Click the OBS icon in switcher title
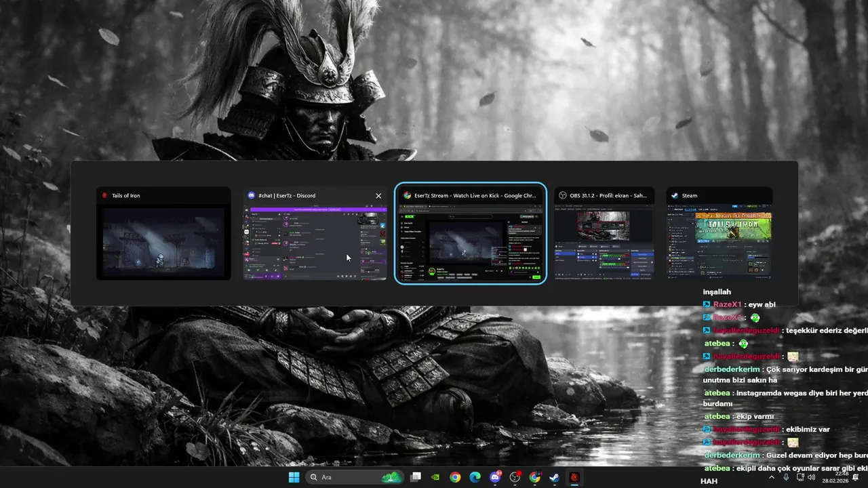Screen dimensions: 868x488 coord(563,195)
